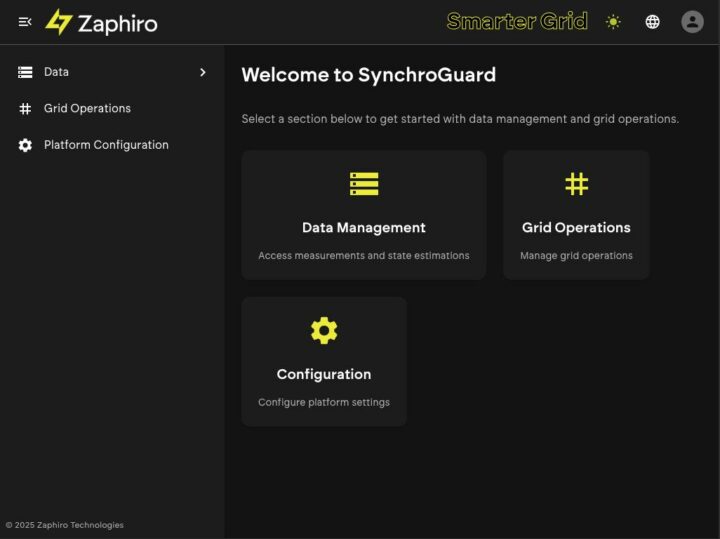Open the Data Management card title
This screenshot has height=539, width=720.
pyautogui.click(x=364, y=228)
